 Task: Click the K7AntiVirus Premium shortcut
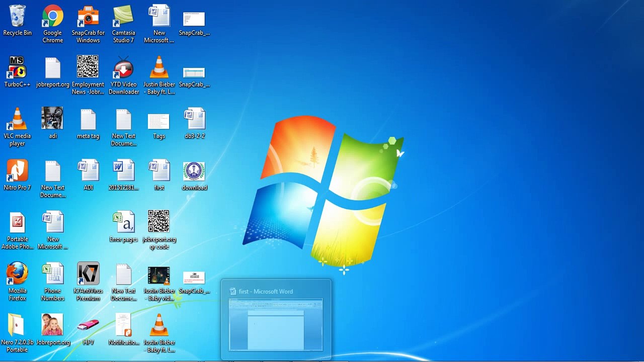coord(88,282)
